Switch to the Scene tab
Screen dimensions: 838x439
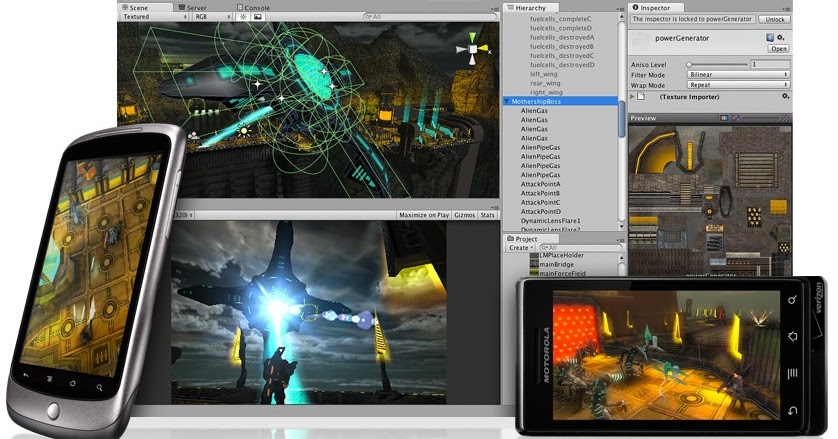[x=144, y=7]
